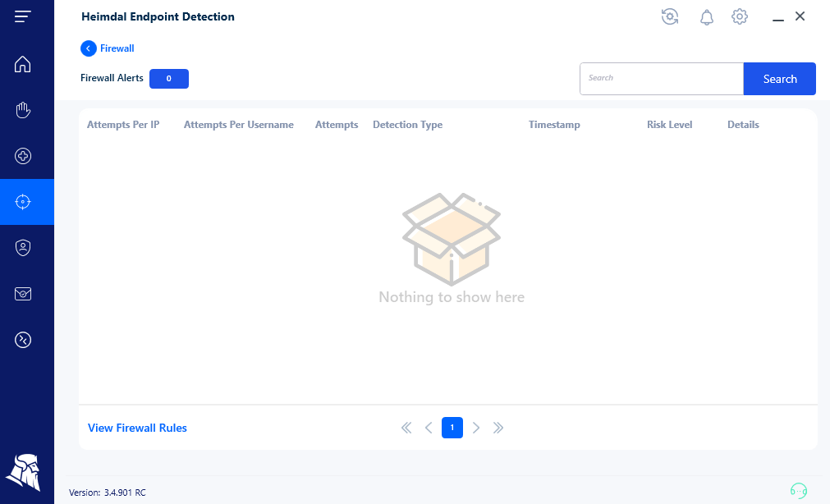
Task: Open View Firewall Rules
Action: point(137,428)
